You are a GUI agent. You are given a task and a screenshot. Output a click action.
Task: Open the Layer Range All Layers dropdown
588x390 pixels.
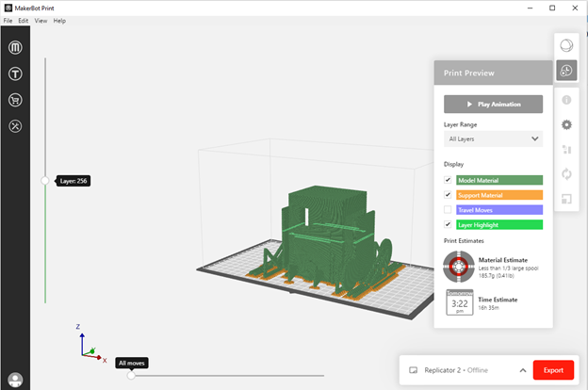pos(493,138)
